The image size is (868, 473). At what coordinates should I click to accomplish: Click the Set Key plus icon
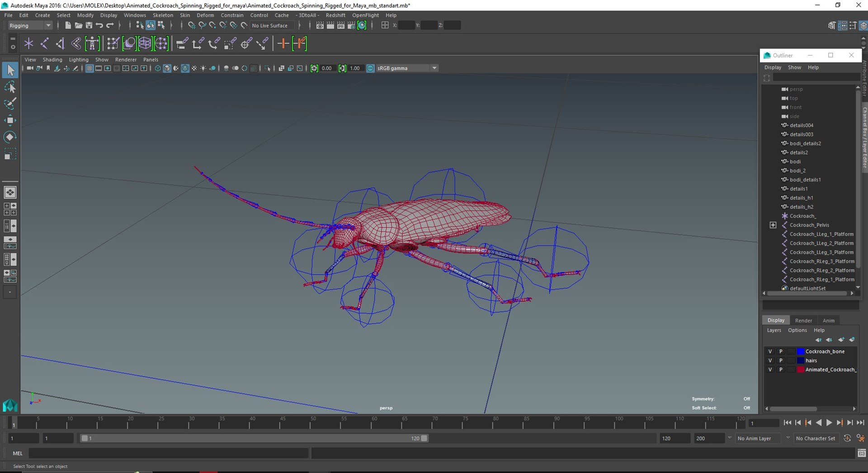coord(283,43)
